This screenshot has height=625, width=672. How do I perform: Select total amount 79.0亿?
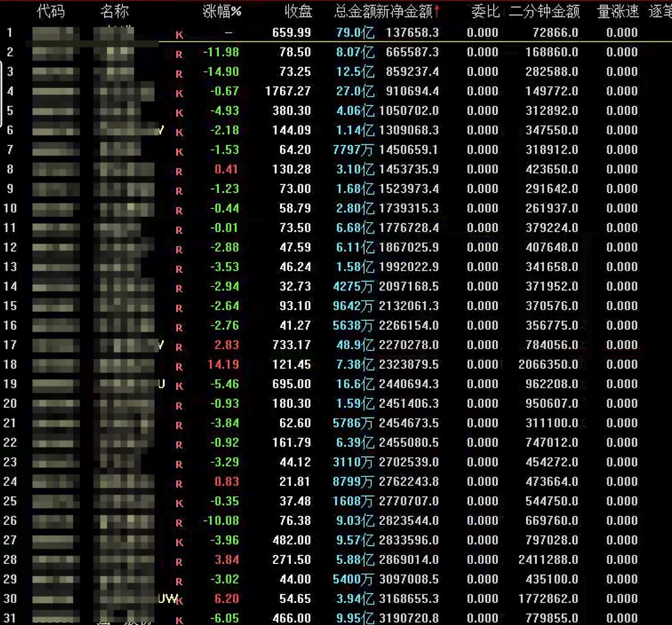click(x=355, y=33)
